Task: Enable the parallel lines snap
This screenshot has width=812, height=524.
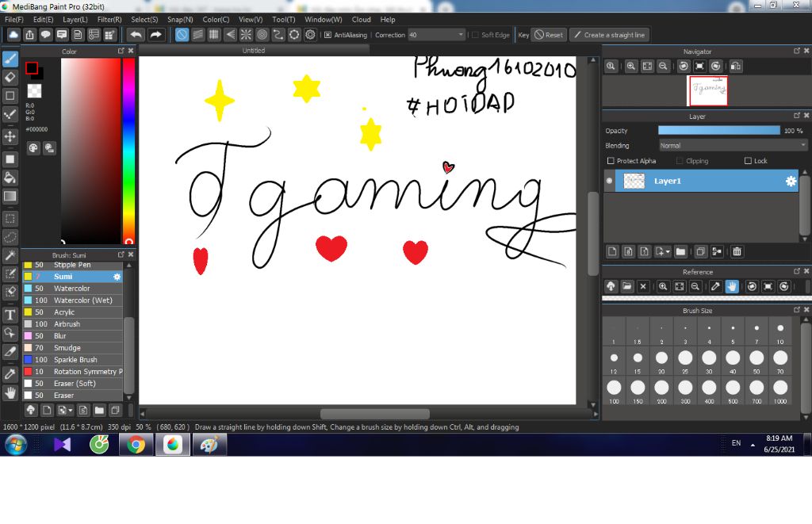Action: click(x=197, y=35)
